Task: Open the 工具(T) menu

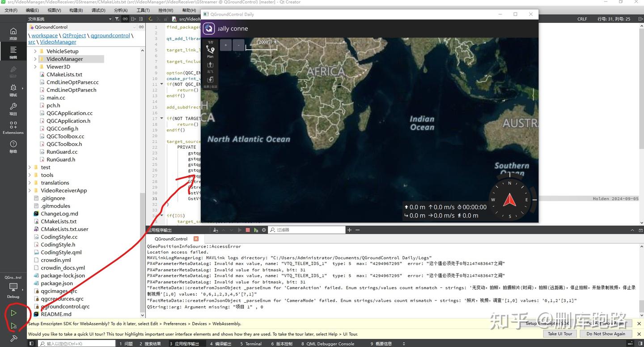Action: (143, 10)
